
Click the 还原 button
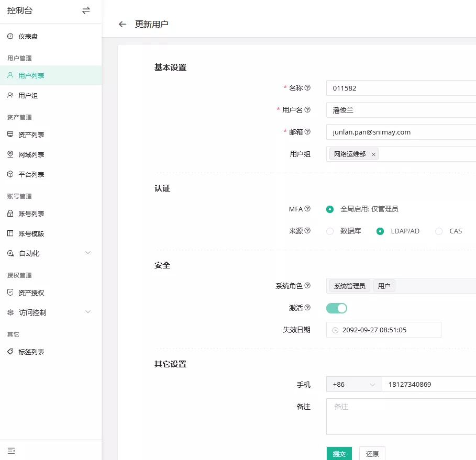point(372,454)
